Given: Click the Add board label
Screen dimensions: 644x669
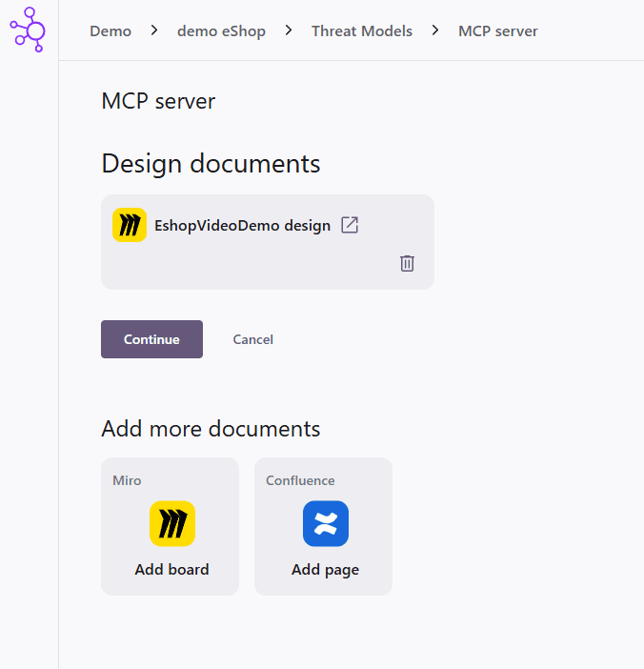Looking at the screenshot, I should pyautogui.click(x=171, y=570).
